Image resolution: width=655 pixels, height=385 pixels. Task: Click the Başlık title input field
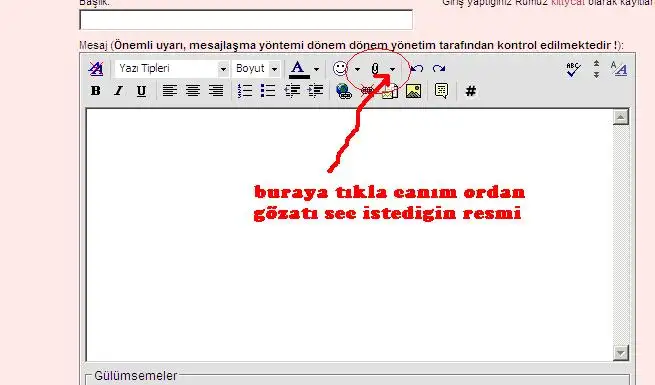246,20
